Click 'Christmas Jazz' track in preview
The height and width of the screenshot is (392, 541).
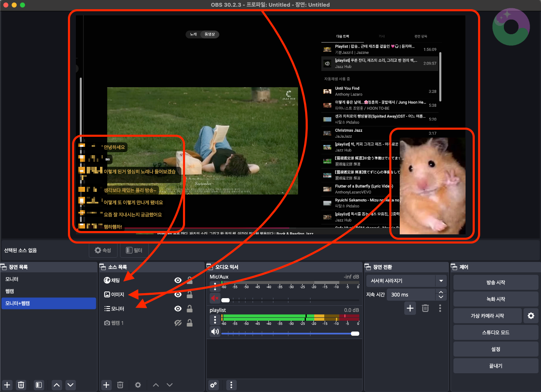pyautogui.click(x=349, y=131)
